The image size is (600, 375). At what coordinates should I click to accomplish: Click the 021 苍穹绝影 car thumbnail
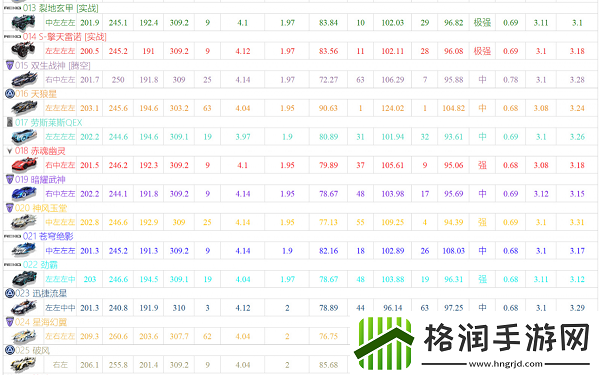click(x=24, y=251)
